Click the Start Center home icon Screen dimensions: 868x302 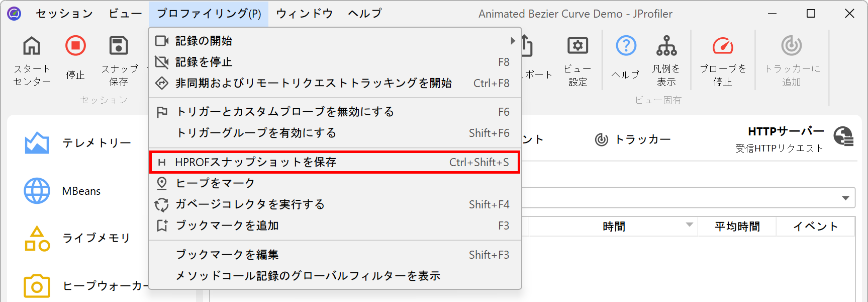click(x=32, y=46)
